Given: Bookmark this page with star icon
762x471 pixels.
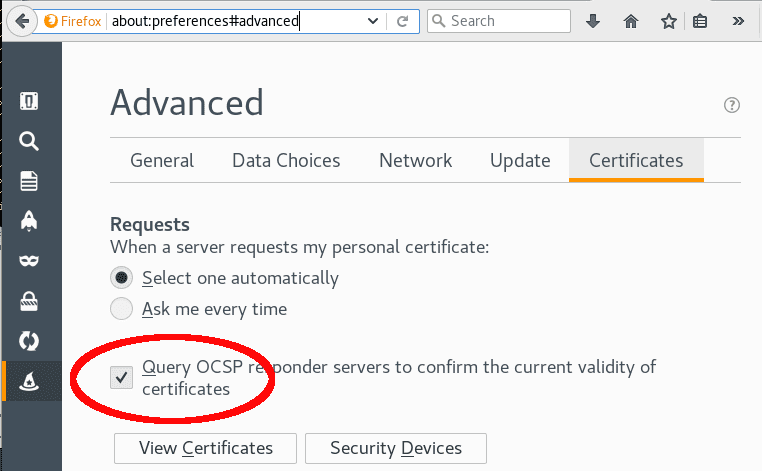Looking at the screenshot, I should pos(669,21).
